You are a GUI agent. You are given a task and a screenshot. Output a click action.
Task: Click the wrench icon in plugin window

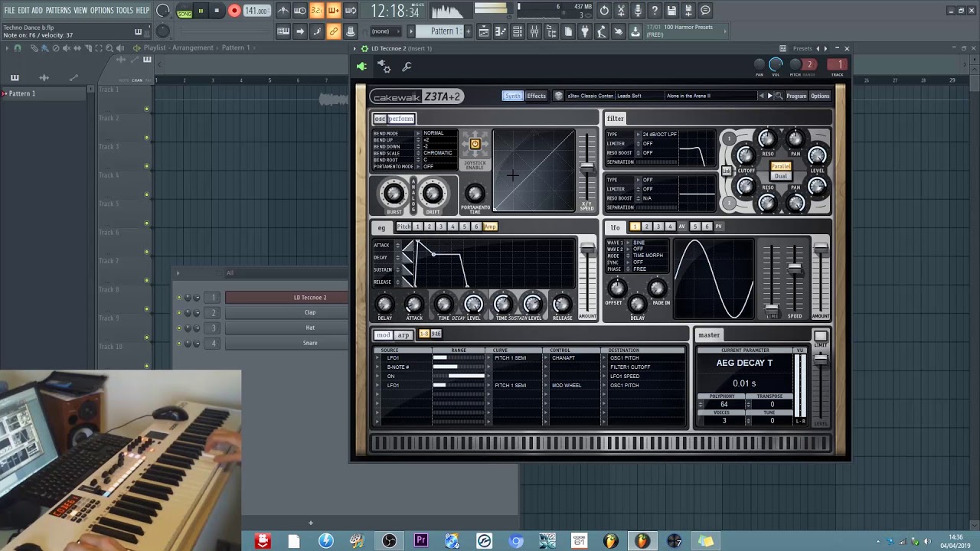407,67
